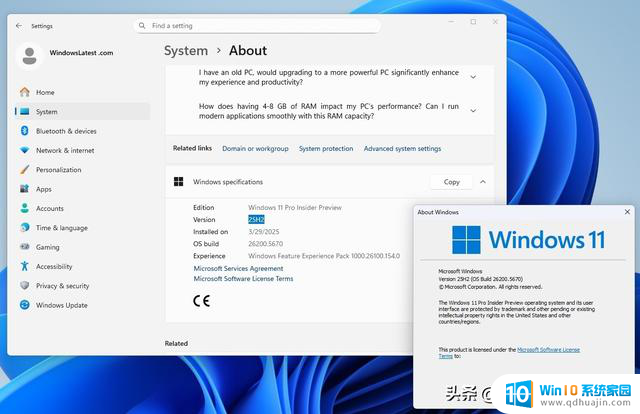Screen dimensions: 640x414
Task: Click the Time & language globe icon
Action: coord(24,227)
